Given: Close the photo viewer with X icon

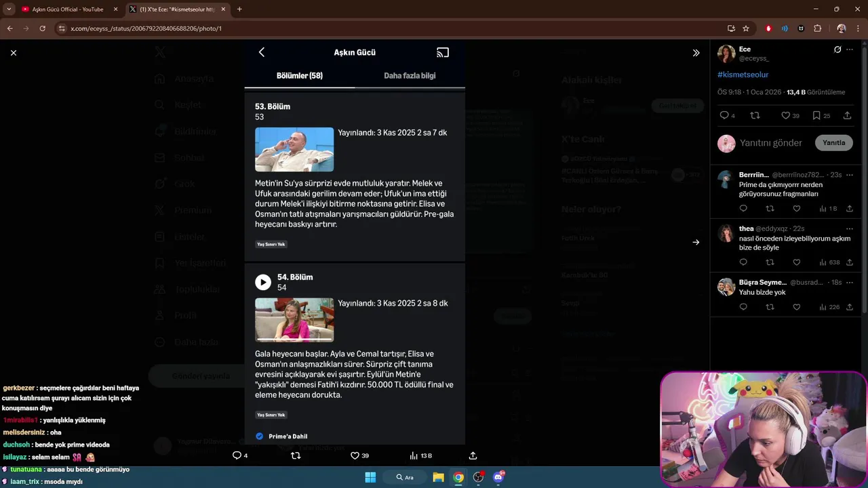Looking at the screenshot, I should (13, 53).
